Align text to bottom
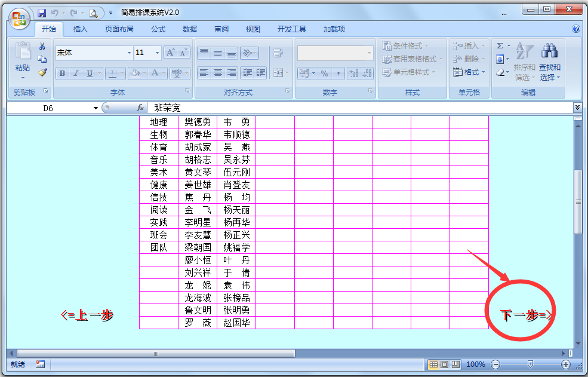Image resolution: width=588 pixels, height=377 pixels. (232, 53)
